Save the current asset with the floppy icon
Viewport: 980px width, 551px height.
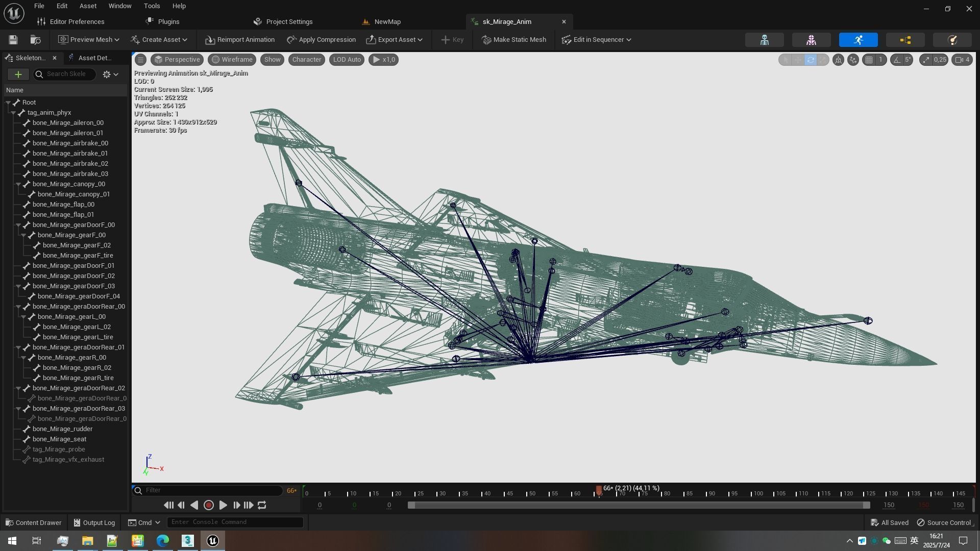pyautogui.click(x=13, y=40)
